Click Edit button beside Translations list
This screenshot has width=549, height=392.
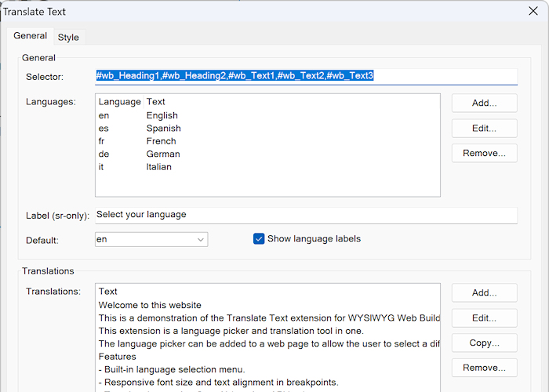484,318
